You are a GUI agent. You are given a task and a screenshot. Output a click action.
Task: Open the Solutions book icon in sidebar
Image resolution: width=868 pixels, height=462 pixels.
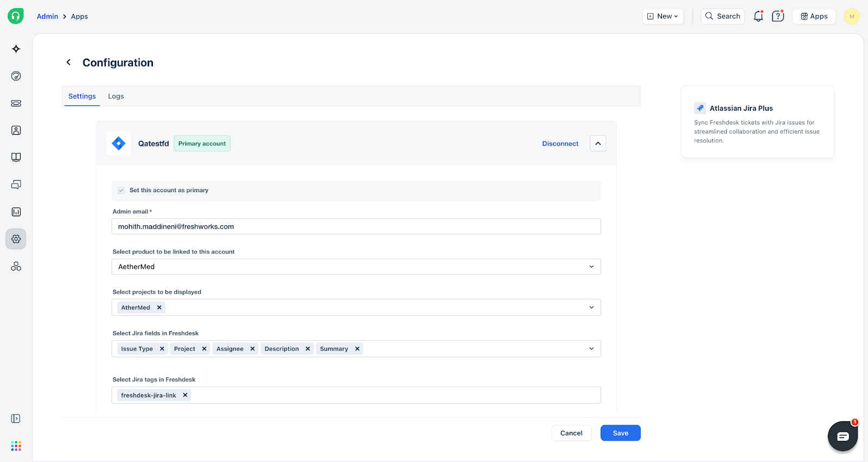coord(16,157)
